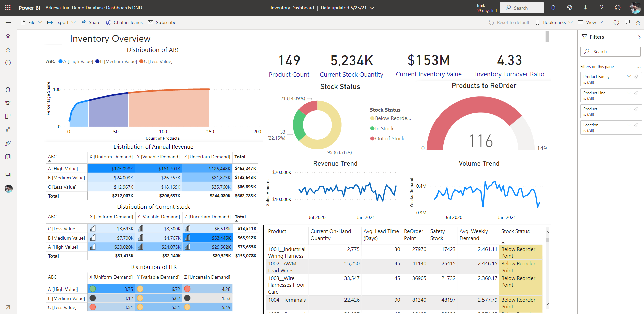Clear the Product Family filter eraser

click(636, 76)
